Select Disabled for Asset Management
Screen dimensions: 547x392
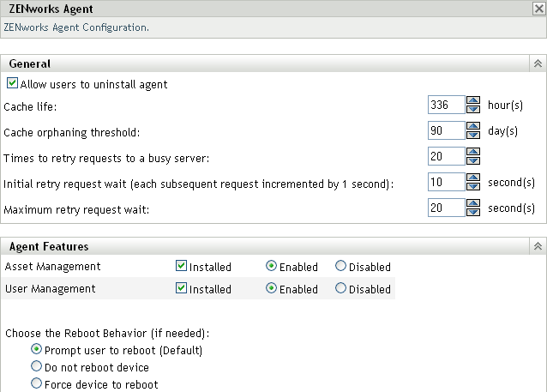[341, 267]
